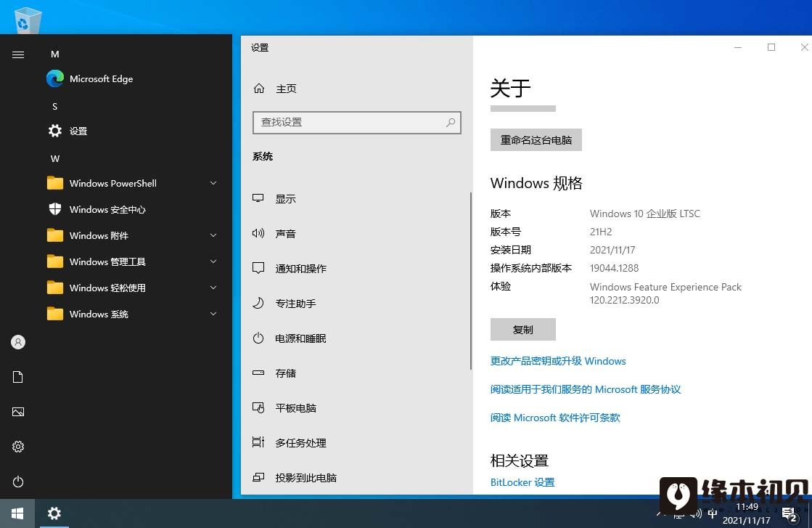Click the Power icon in Start menu
The width and height of the screenshot is (812, 528).
(18, 482)
